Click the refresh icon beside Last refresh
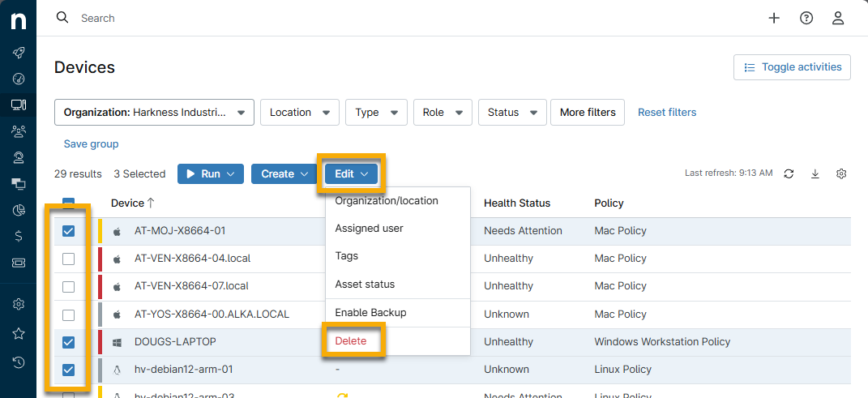Screen dimensions: 868x398 tap(789, 173)
